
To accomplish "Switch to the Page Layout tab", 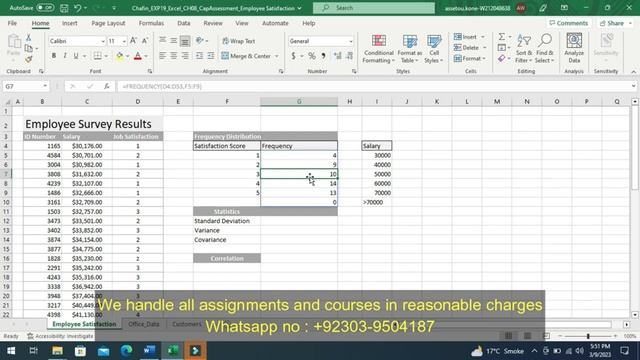I will click(x=108, y=23).
